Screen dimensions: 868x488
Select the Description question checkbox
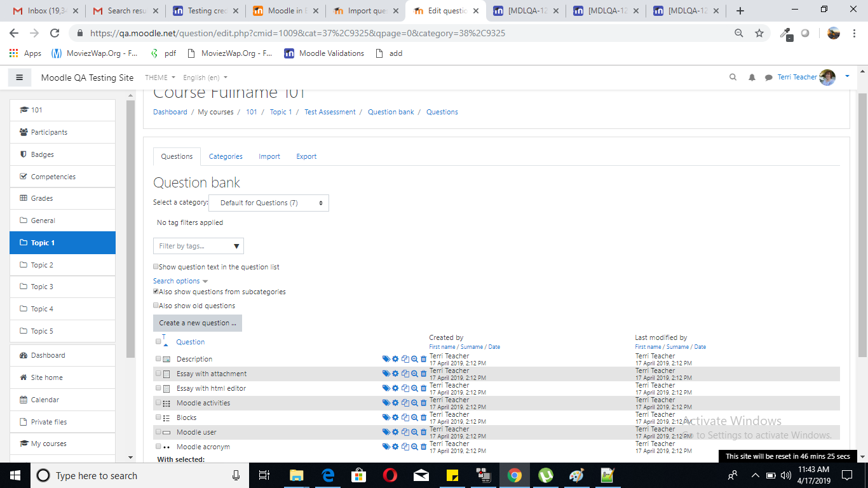coord(158,359)
